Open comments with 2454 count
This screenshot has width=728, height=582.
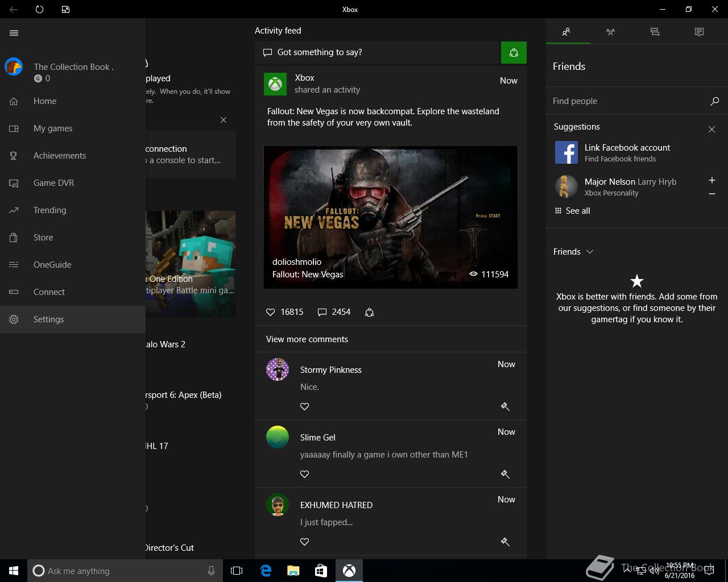point(334,312)
